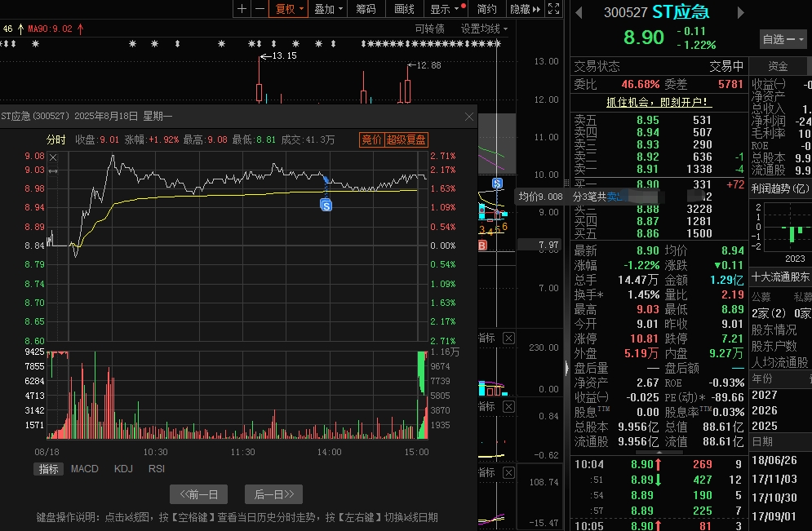The width and height of the screenshot is (812, 531).
Task: Open the 复权 adjustment dropdown
Action: pyautogui.click(x=288, y=9)
